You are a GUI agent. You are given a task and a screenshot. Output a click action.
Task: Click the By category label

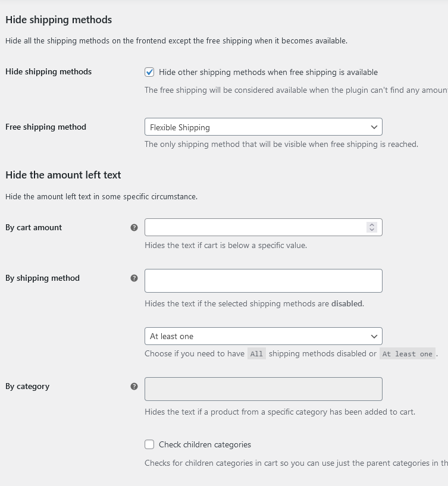pyautogui.click(x=27, y=387)
